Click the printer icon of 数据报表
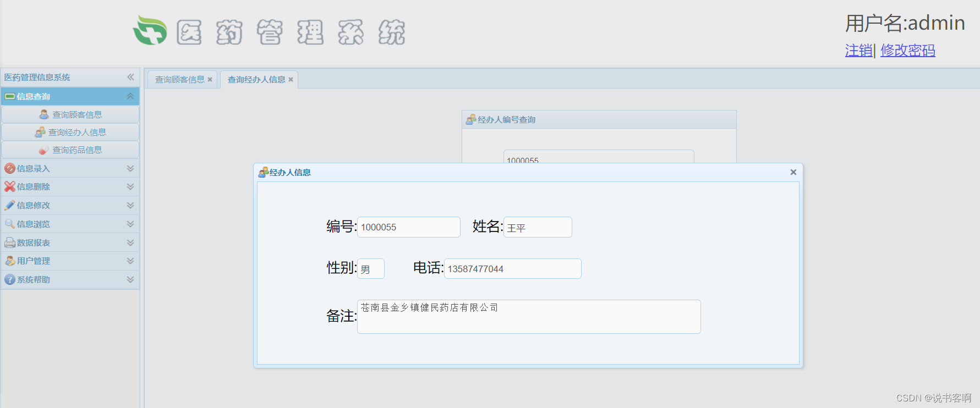Image resolution: width=980 pixels, height=408 pixels. 10,242
